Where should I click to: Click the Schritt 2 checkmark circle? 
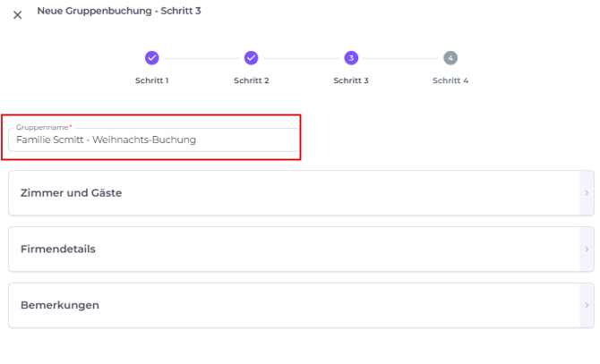[x=252, y=58]
